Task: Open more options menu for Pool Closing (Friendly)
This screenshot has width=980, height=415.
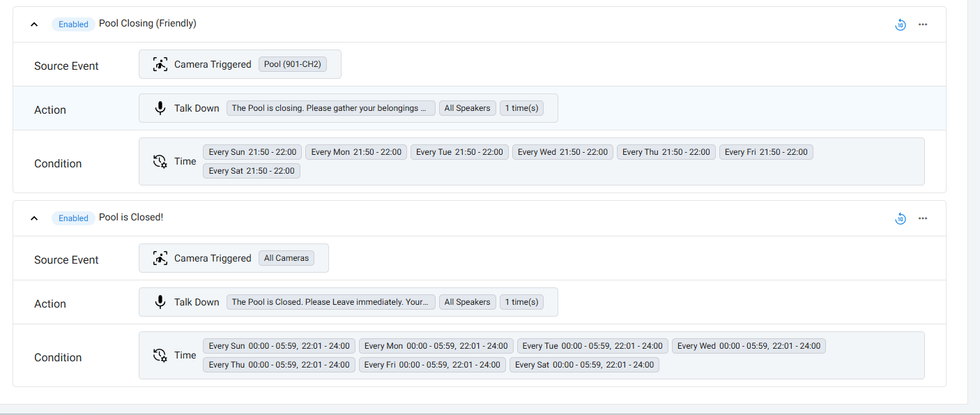Action: [923, 24]
